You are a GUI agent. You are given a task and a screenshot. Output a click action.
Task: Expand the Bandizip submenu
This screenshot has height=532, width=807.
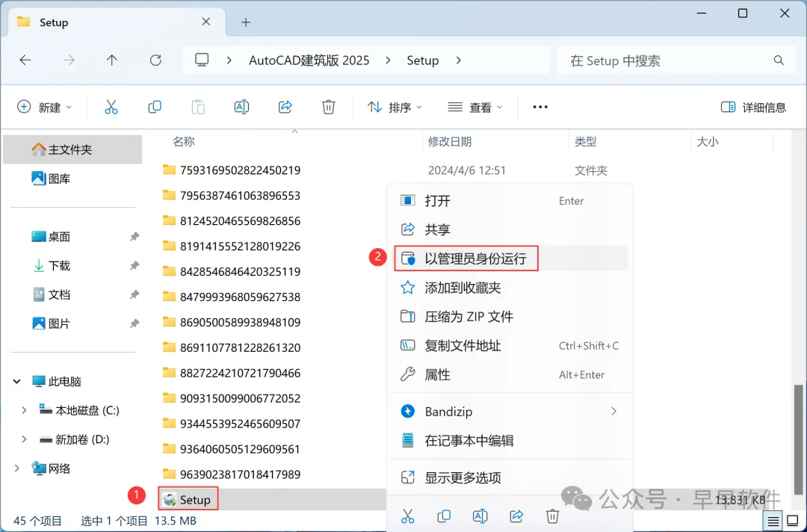tap(613, 411)
